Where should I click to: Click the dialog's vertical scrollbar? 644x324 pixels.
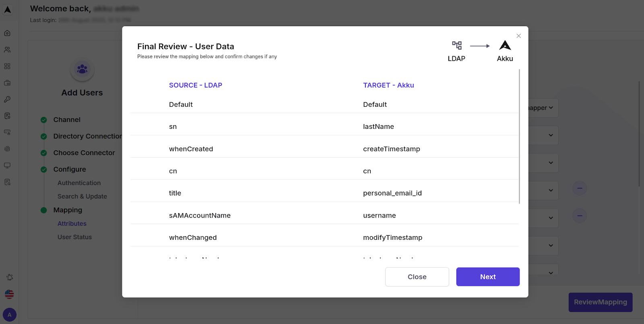coord(519,136)
